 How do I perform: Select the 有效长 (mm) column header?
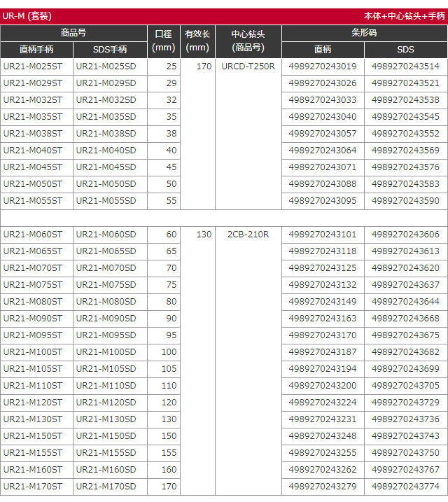[197, 41]
